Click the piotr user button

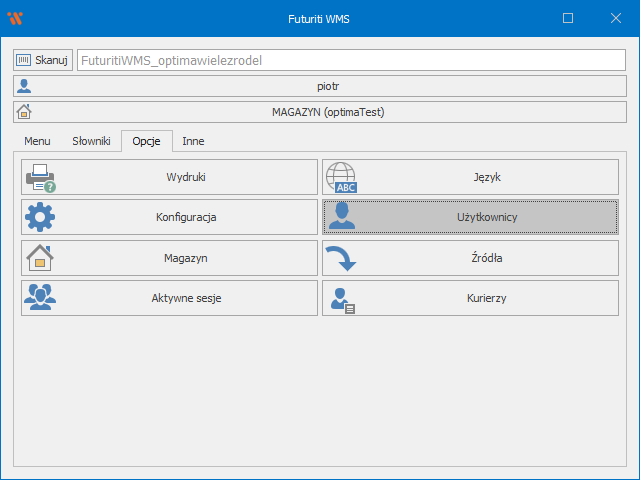(x=320, y=86)
